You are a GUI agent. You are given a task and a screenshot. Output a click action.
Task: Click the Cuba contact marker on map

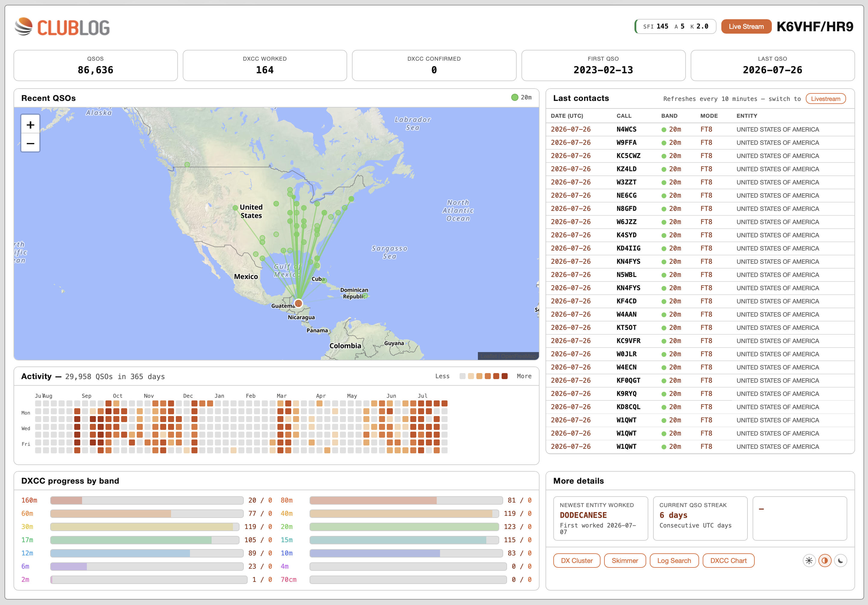coord(324,280)
